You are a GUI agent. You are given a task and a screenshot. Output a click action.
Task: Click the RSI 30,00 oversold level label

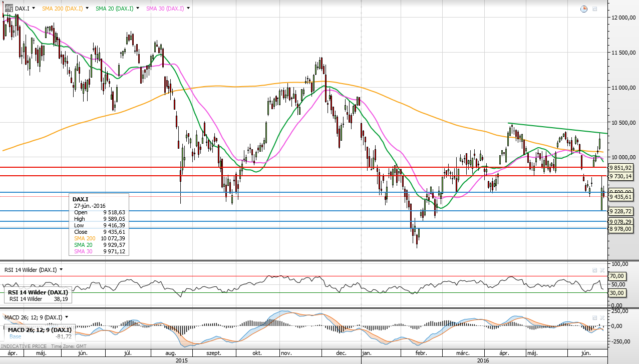tap(616, 293)
